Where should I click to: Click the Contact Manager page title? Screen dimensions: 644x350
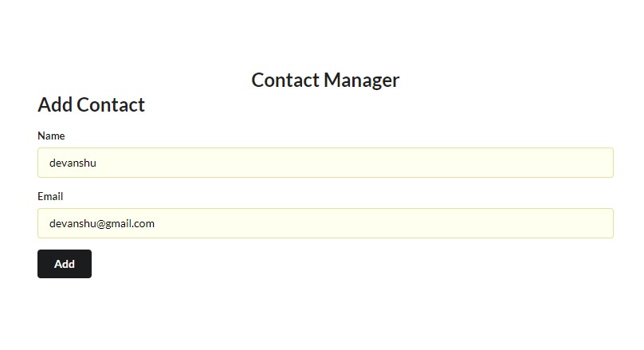coord(325,80)
